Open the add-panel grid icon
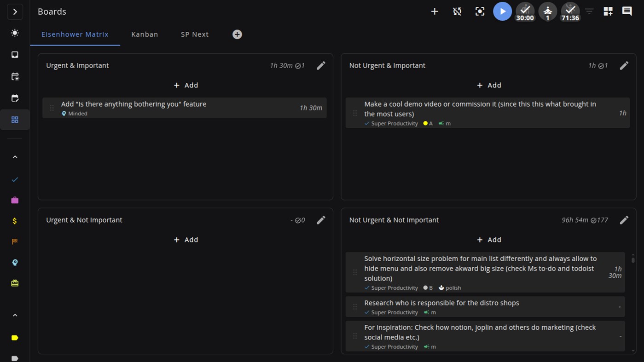This screenshot has width=644, height=362. click(608, 11)
